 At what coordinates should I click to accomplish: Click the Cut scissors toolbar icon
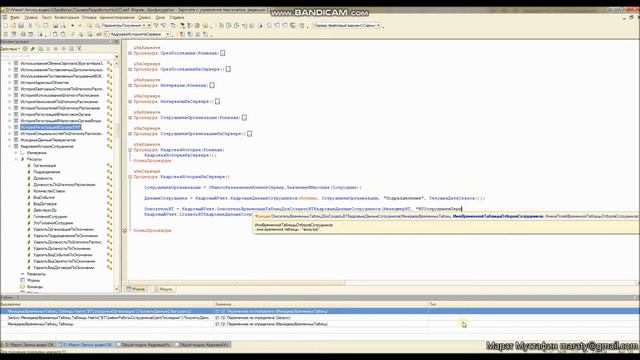30,25
